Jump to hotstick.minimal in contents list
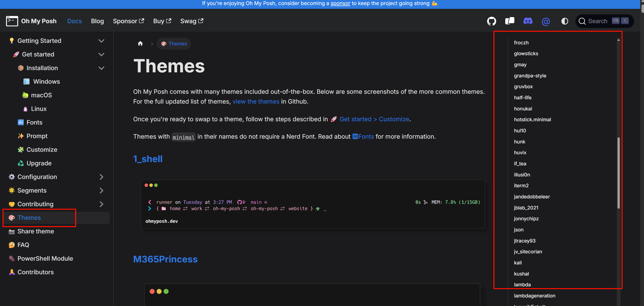This screenshot has width=644, height=306. coord(532,119)
